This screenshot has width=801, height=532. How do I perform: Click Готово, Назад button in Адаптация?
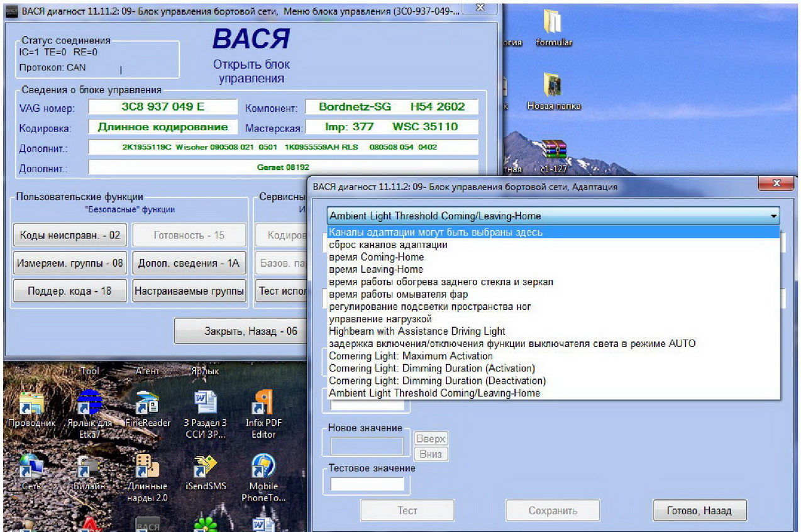tap(699, 511)
